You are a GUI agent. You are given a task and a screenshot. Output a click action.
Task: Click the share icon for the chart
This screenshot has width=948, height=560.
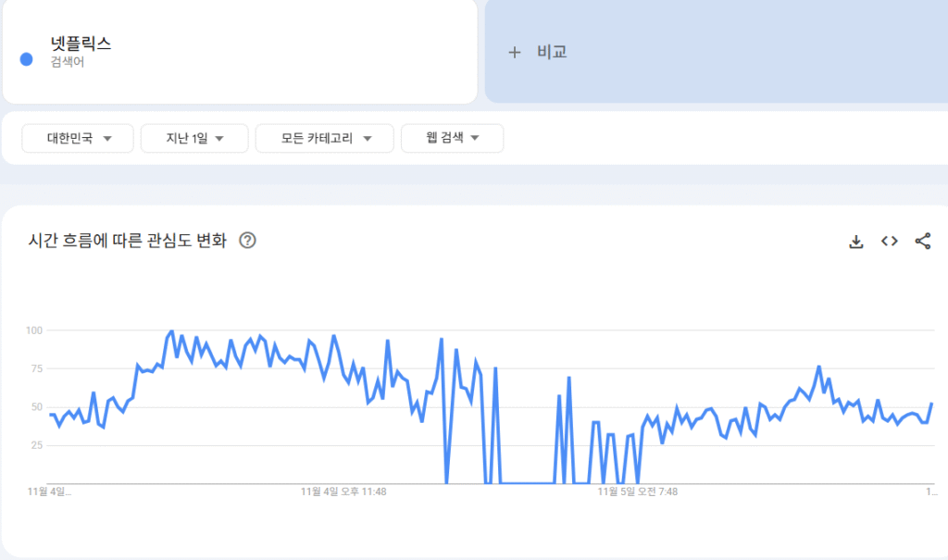coord(923,242)
